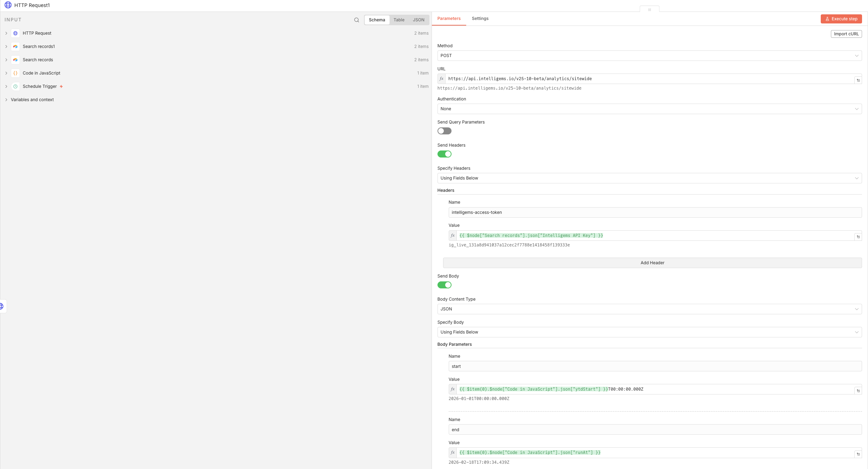The height and width of the screenshot is (469, 868).
Task: Open expression editor icon for URL field
Action: pos(858,80)
